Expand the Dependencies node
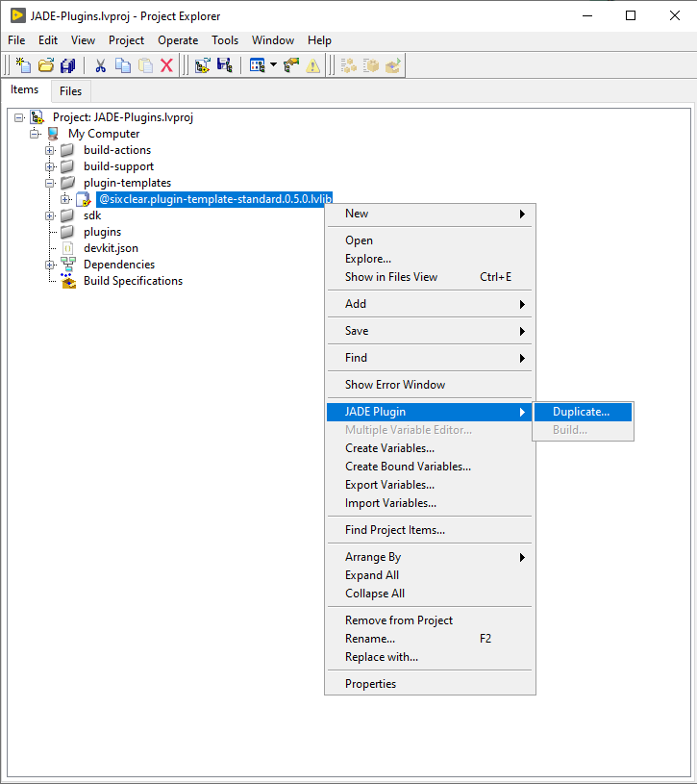The height and width of the screenshot is (784, 697). [x=49, y=265]
